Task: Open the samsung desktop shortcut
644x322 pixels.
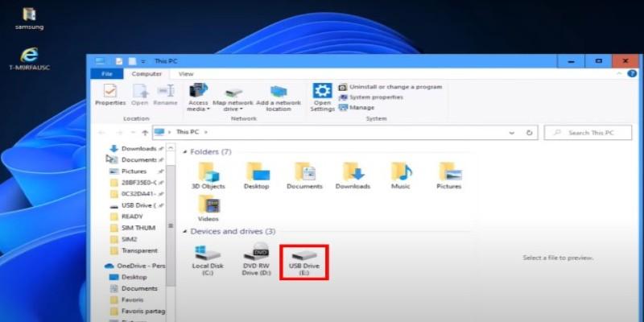Action: 29,15
